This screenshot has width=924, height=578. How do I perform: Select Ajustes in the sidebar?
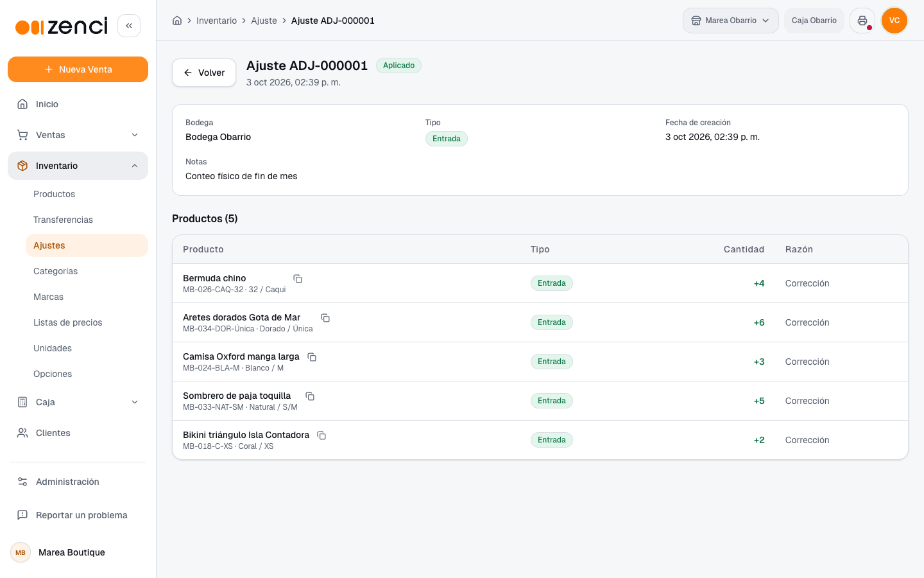pyautogui.click(x=87, y=245)
